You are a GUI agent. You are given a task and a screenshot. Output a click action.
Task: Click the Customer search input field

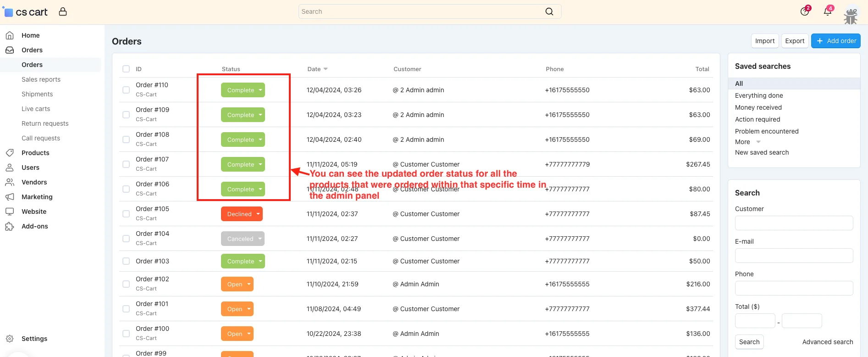tap(794, 223)
